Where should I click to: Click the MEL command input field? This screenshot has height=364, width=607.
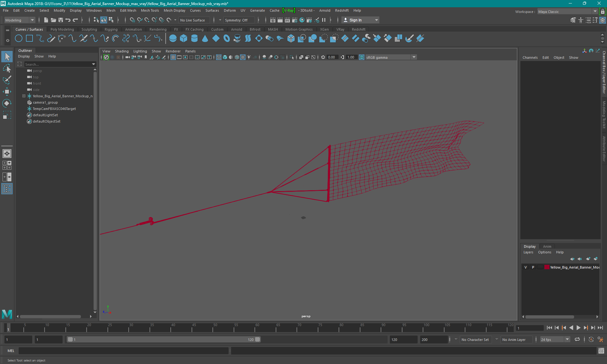pos(123,351)
